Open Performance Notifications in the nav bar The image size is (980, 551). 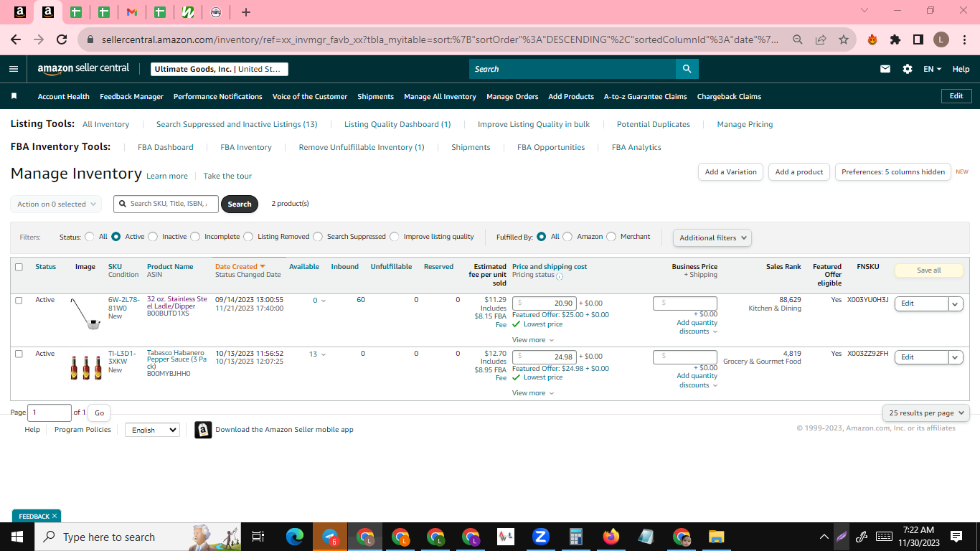pyautogui.click(x=218, y=96)
